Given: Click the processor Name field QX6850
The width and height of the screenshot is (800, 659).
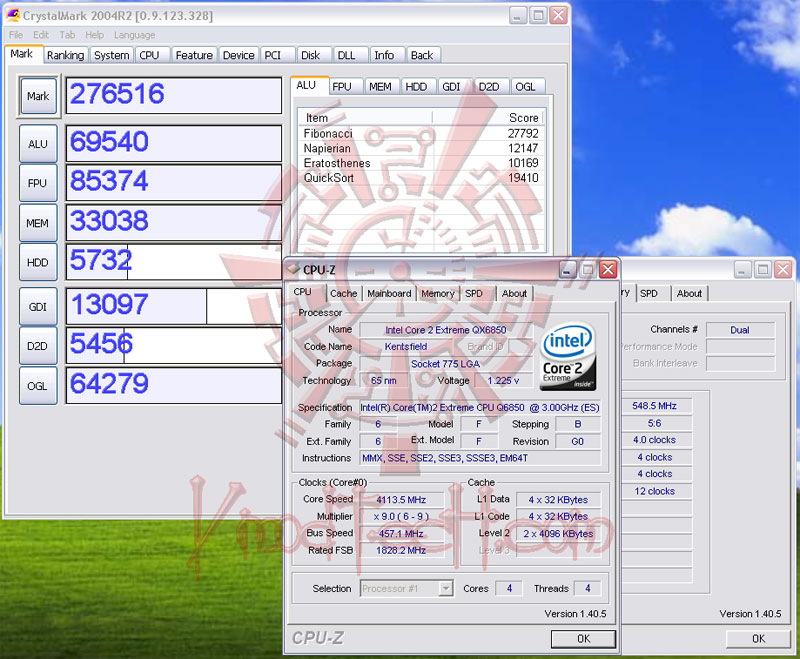Looking at the screenshot, I should pos(445,330).
